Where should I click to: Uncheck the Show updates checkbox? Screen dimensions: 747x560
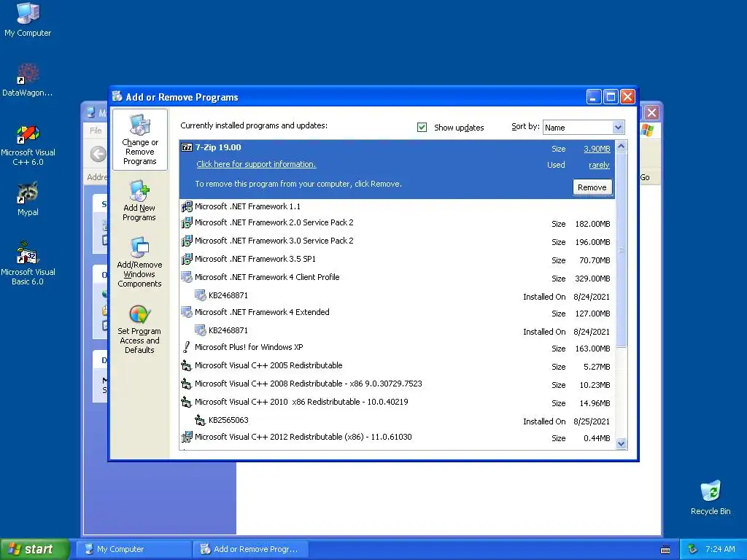point(422,127)
